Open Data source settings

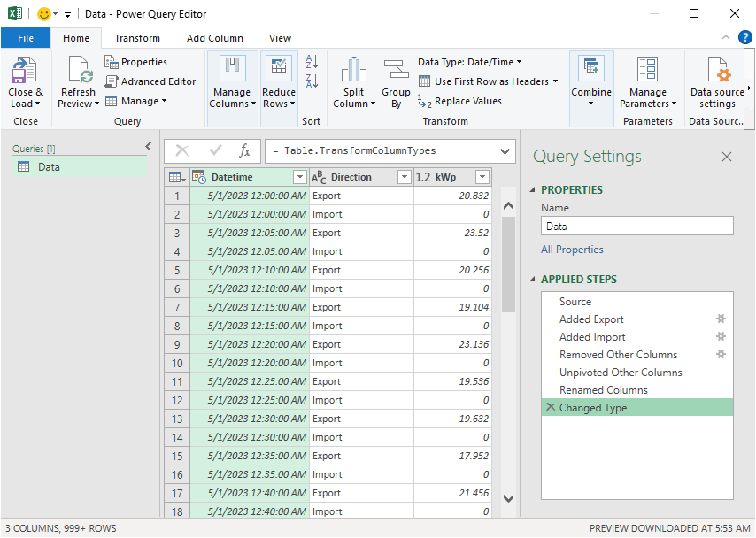(x=717, y=82)
